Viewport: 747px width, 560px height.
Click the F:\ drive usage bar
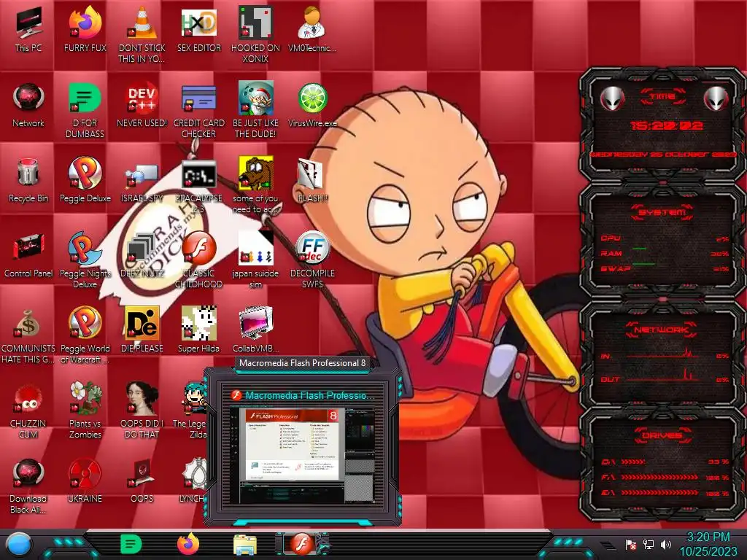664,477
